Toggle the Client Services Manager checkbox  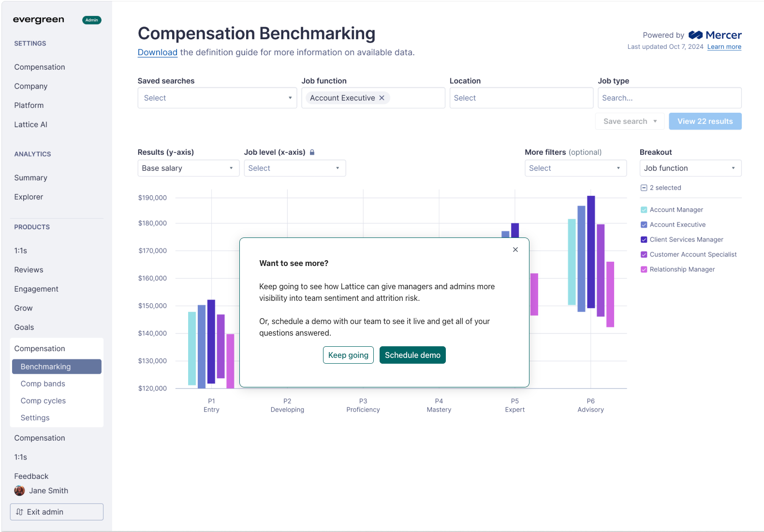pyautogui.click(x=644, y=240)
